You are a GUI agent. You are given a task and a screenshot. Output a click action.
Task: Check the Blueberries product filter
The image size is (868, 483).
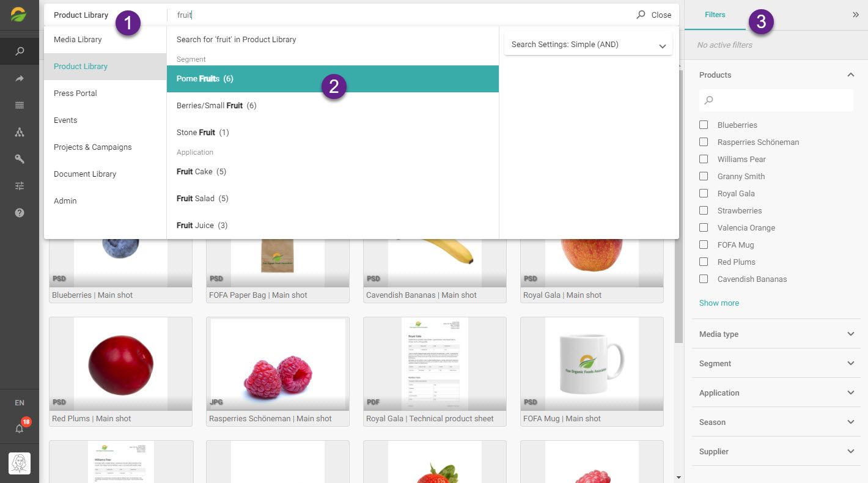click(704, 125)
